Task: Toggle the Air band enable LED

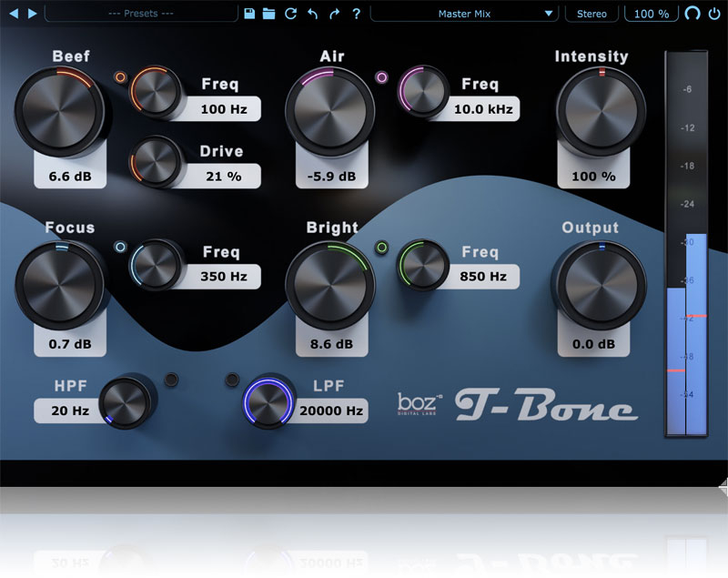Action: [x=381, y=78]
